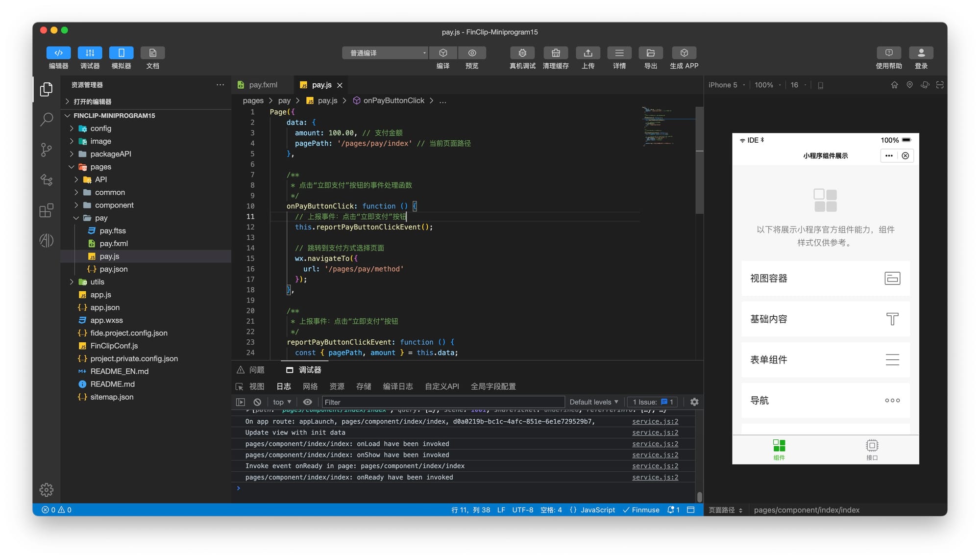The height and width of the screenshot is (559, 980).
Task: Open the Default levels dropdown
Action: pyautogui.click(x=593, y=402)
